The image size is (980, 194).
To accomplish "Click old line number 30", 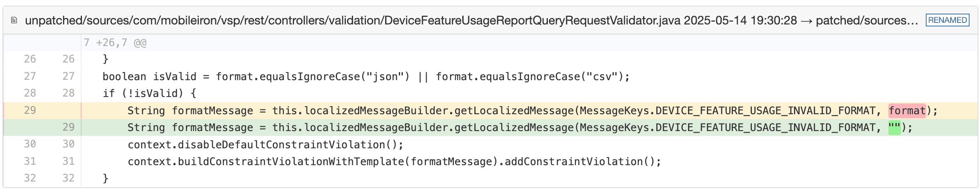I will (30, 144).
